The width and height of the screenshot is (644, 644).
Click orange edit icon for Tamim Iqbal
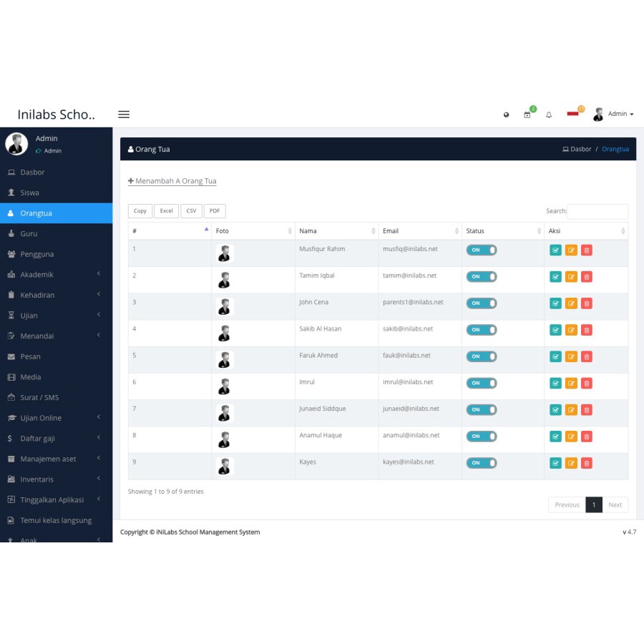(x=571, y=277)
